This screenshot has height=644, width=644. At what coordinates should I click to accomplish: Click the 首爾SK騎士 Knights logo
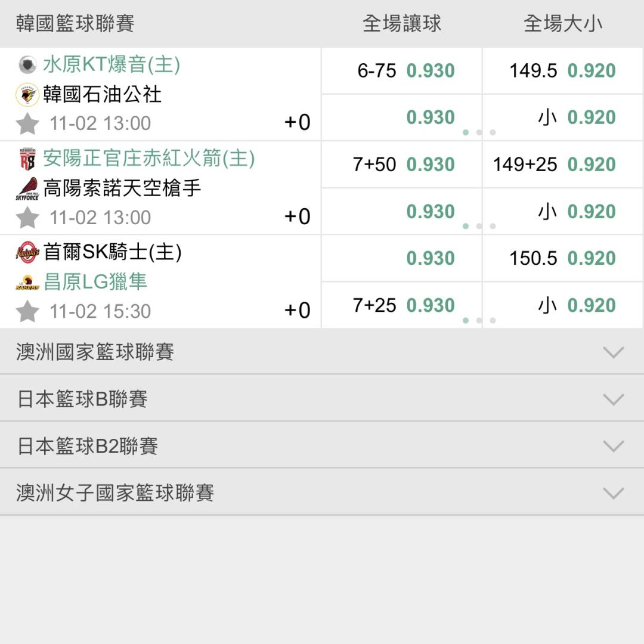pyautogui.click(x=27, y=253)
